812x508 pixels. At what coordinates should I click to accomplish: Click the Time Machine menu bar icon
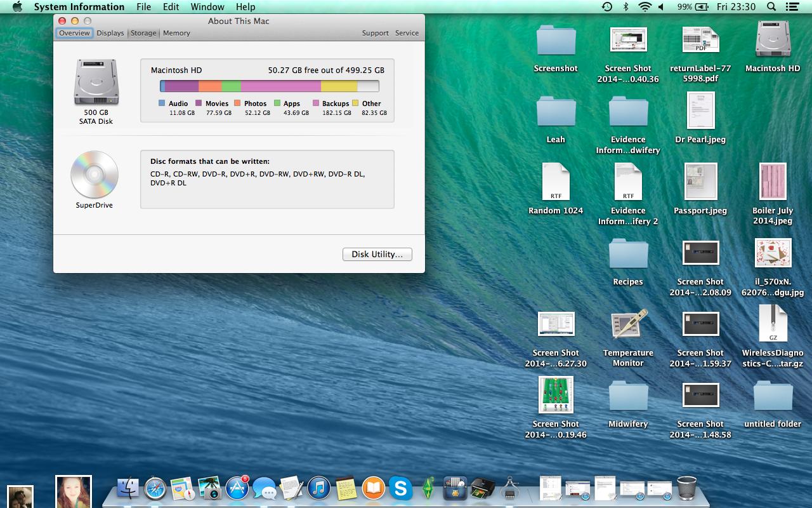(607, 7)
